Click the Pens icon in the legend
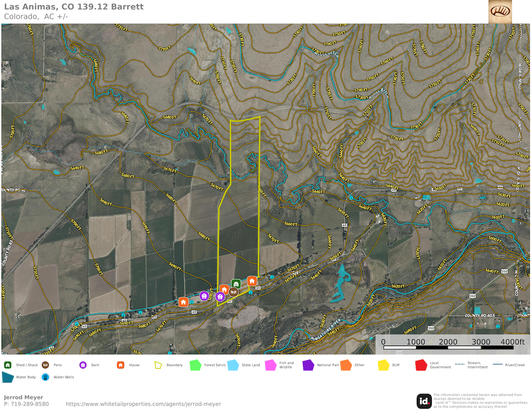Screen dimensions: 532x411 [x=45, y=365]
